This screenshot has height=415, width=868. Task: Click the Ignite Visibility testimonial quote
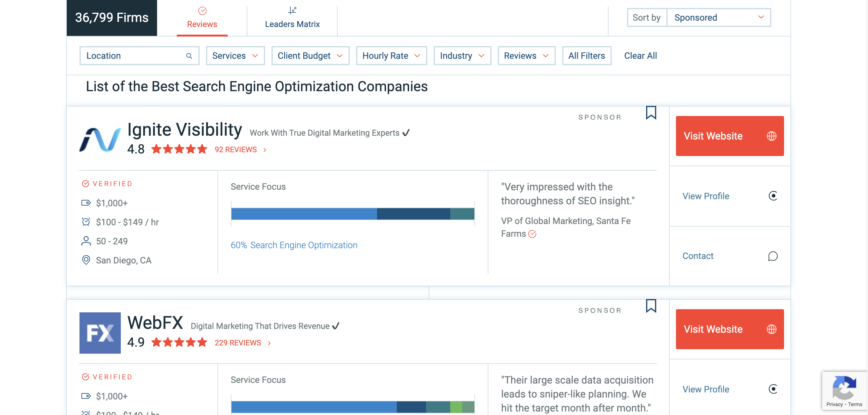[568, 194]
